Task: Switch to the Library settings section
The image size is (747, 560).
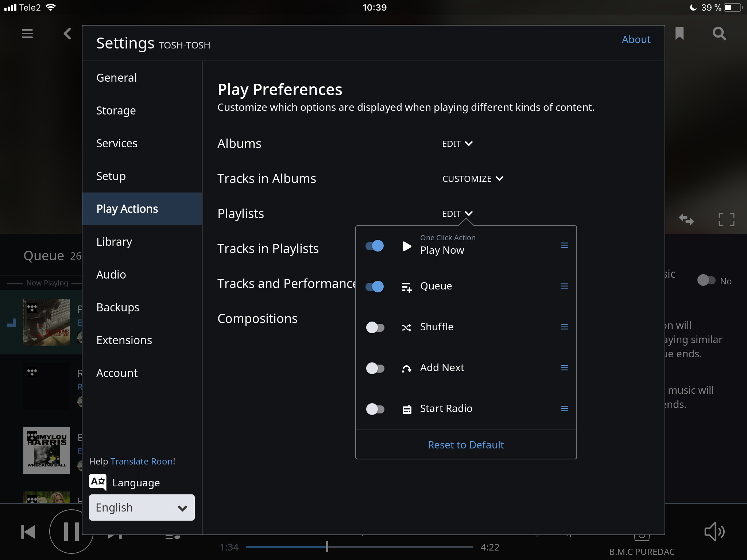Action: pyautogui.click(x=114, y=241)
